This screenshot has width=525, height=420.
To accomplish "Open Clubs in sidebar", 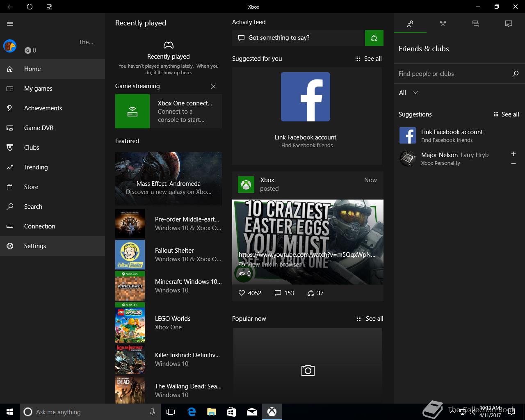I will 52,148.
